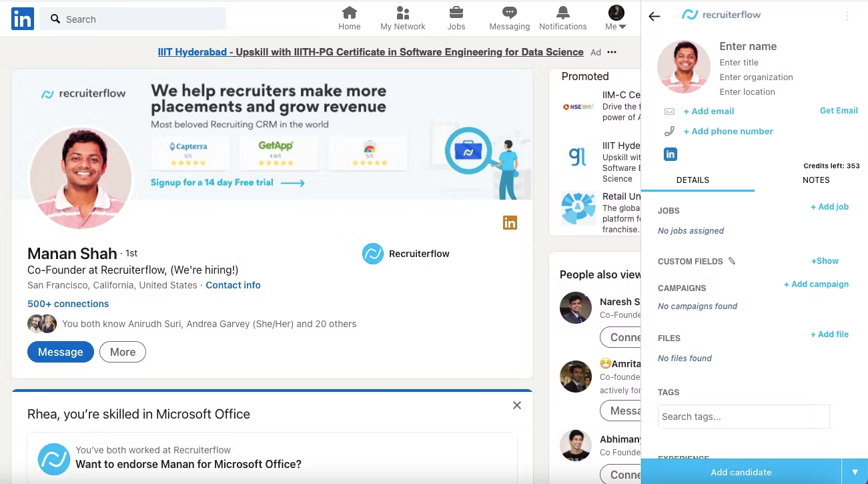Click the LinkedIn logo icon
Screen dimensions: 868x484
[23, 19]
